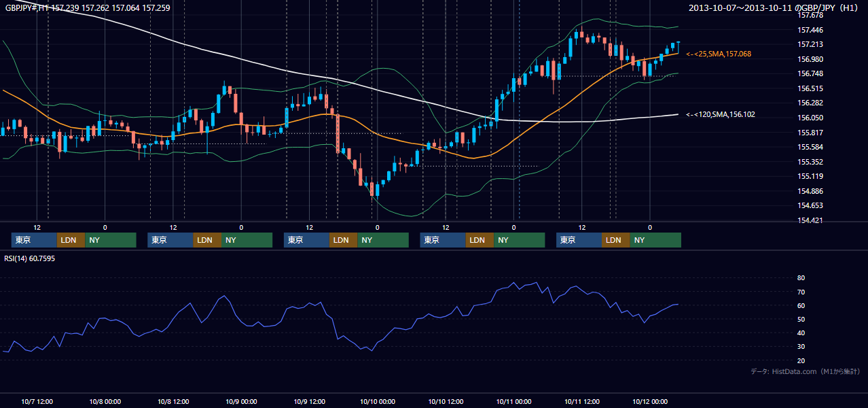868x408 pixels.
Task: Select the 155.352 price level
Action: [x=810, y=162]
